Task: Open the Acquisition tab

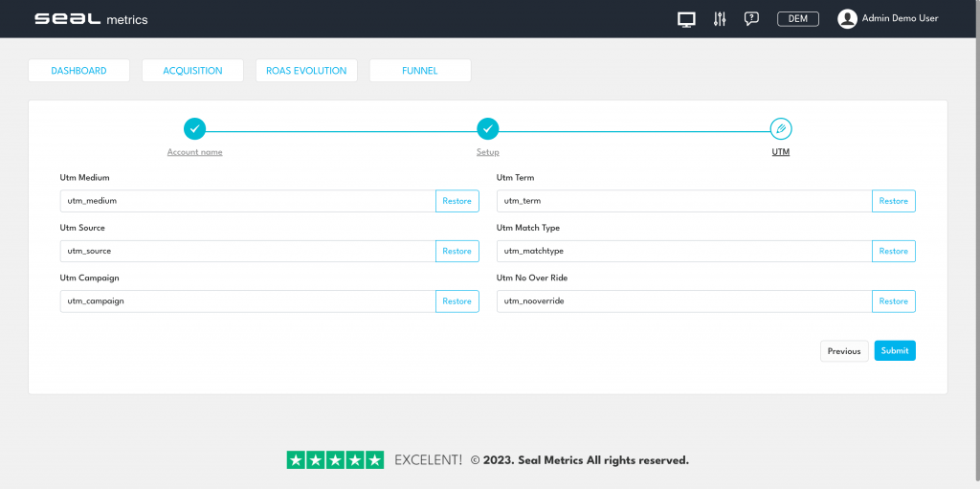Action: 192,71
